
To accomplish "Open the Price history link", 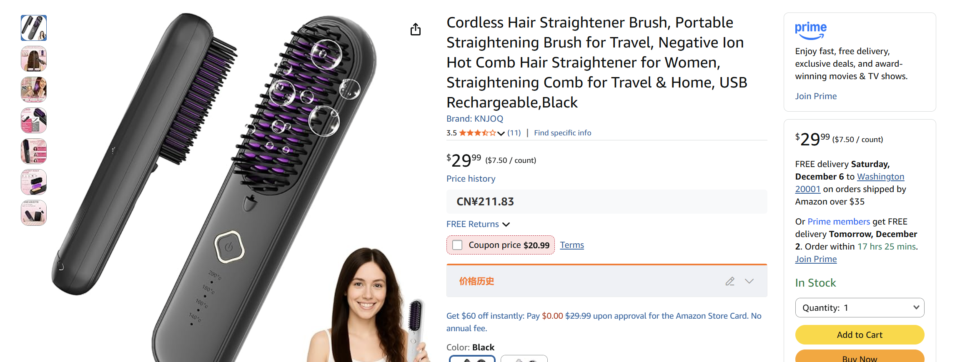I will (x=471, y=178).
